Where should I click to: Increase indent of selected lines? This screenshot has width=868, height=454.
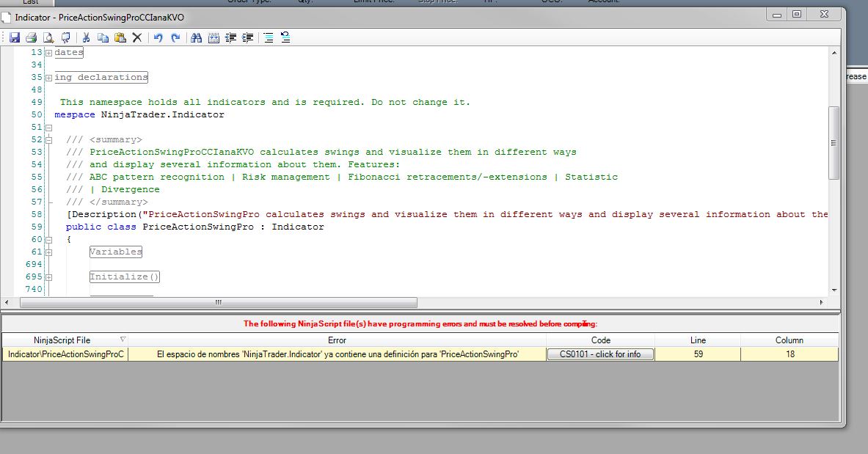[248, 37]
